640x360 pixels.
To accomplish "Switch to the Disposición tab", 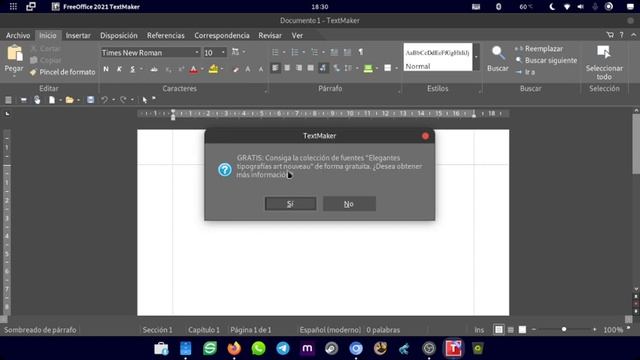I will pyautogui.click(x=119, y=36).
